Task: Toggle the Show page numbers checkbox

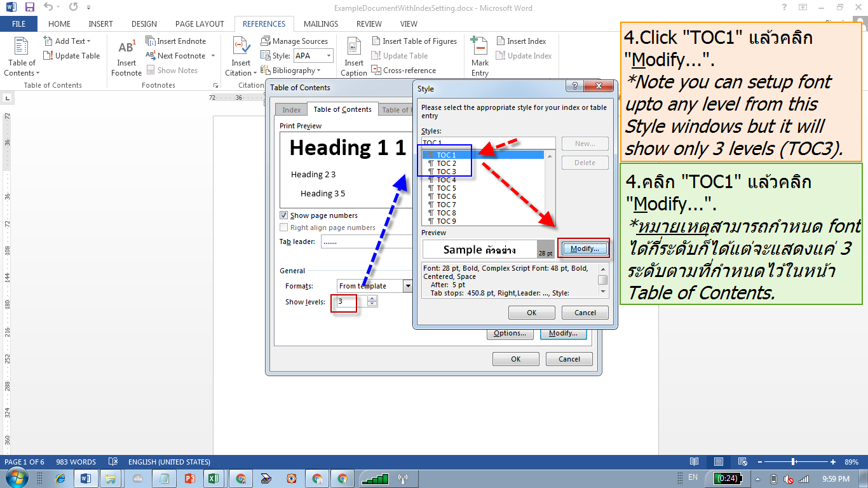Action: 283,215
